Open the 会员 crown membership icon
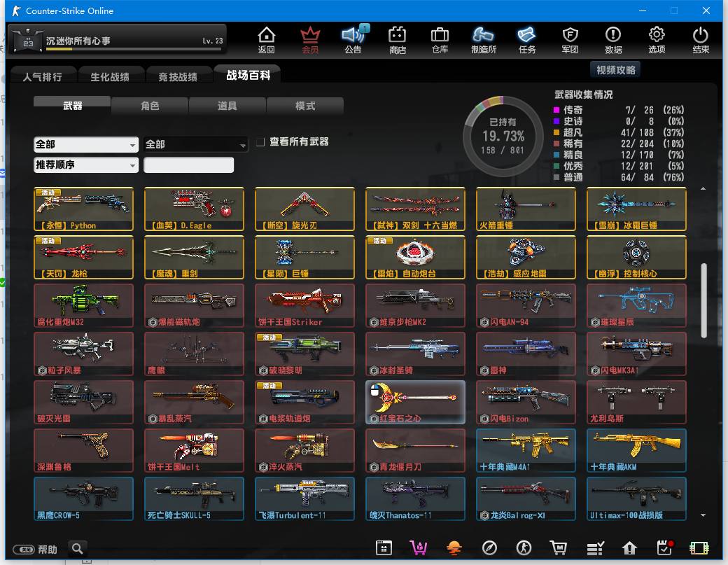 click(310, 39)
